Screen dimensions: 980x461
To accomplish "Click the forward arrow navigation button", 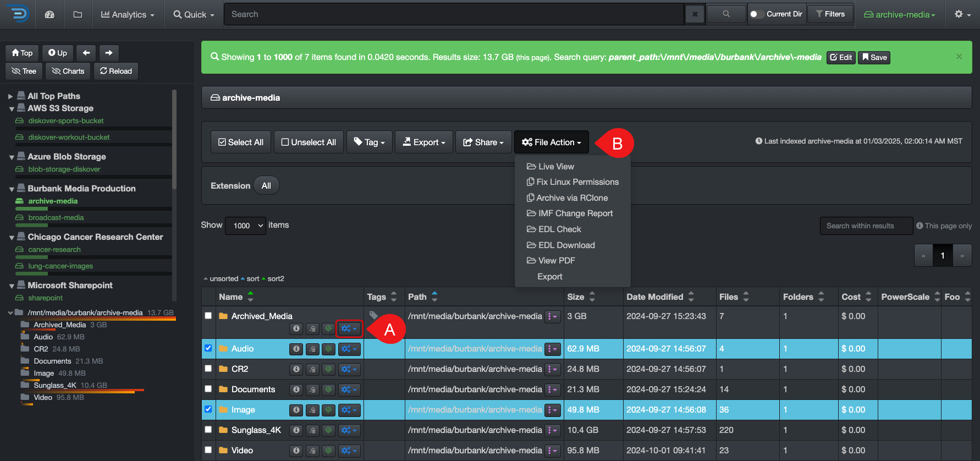I will pyautogui.click(x=109, y=53).
